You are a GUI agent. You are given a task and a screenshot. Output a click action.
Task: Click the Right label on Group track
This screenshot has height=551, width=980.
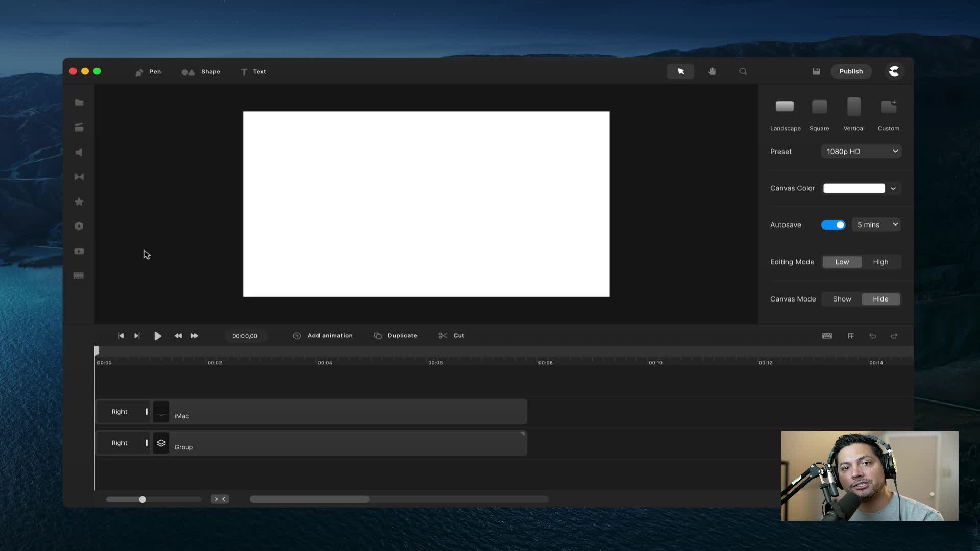tap(119, 443)
